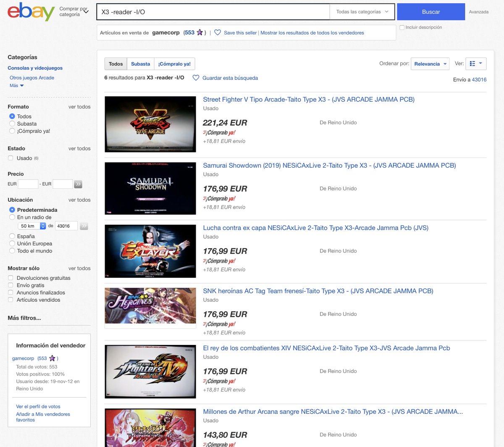Click ver todos next to Formato
Viewport: 504px width, 447px height.
coord(79,107)
